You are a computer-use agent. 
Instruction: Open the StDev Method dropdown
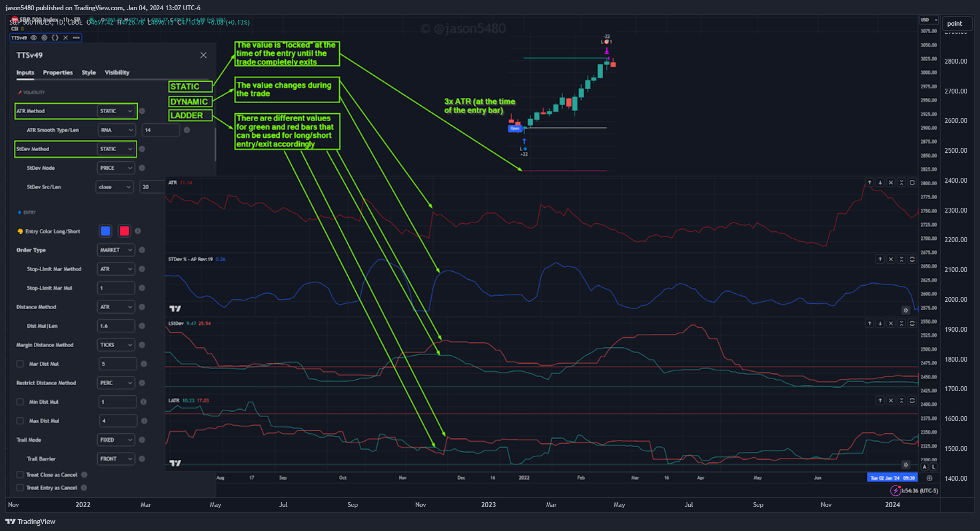tap(116, 149)
